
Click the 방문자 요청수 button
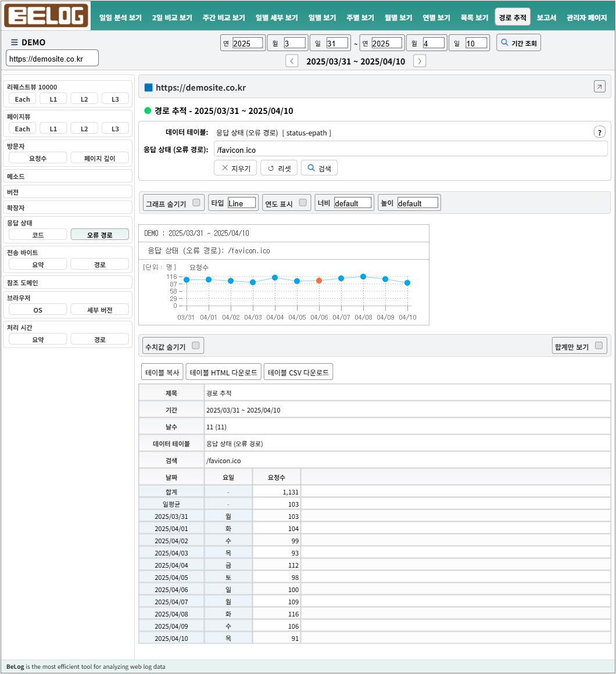[38, 158]
